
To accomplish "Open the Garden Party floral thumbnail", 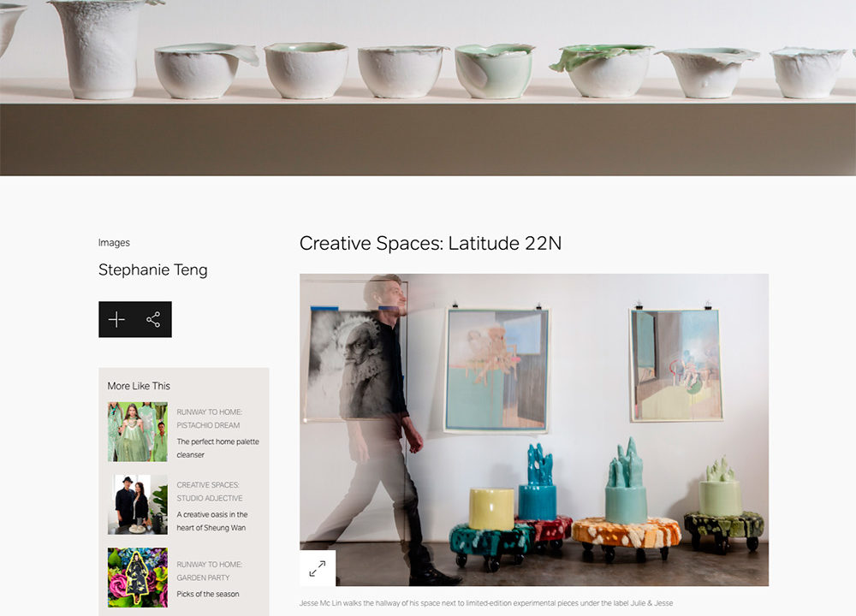I will [138, 577].
